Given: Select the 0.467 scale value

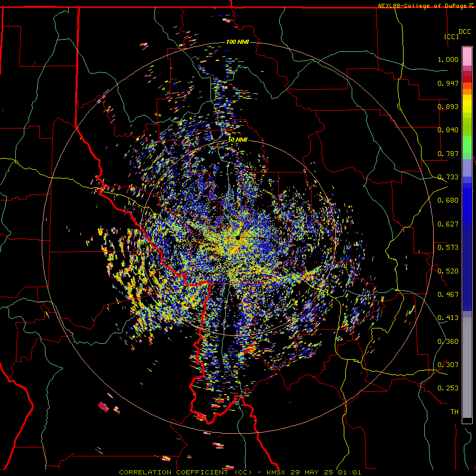Looking at the screenshot, I should [x=448, y=295].
